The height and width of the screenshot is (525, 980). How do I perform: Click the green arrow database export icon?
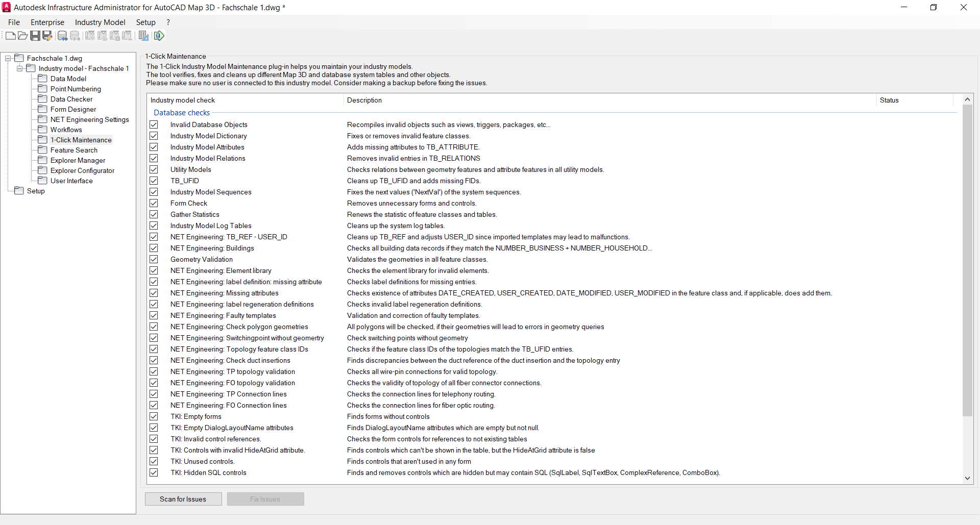point(159,36)
